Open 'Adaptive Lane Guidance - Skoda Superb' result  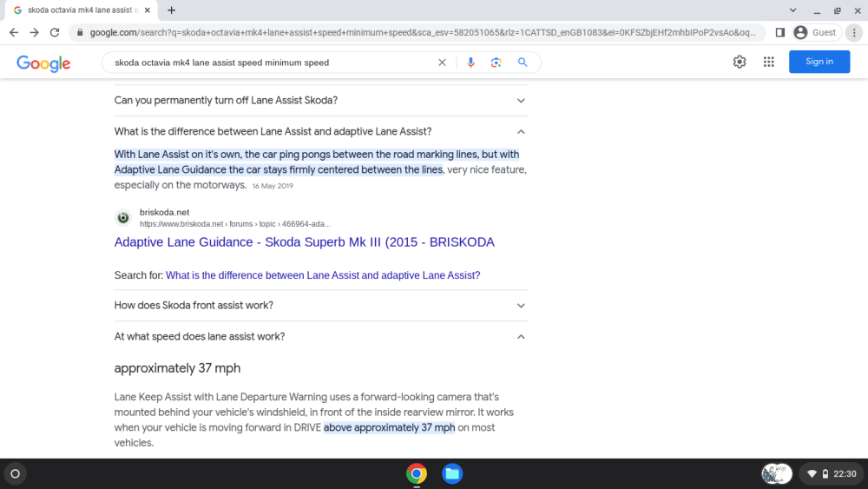click(304, 242)
